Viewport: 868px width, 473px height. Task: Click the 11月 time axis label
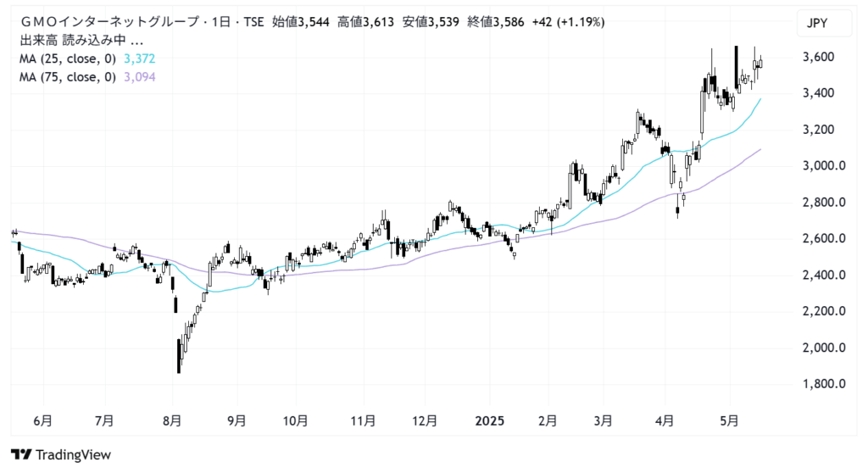pos(363,421)
